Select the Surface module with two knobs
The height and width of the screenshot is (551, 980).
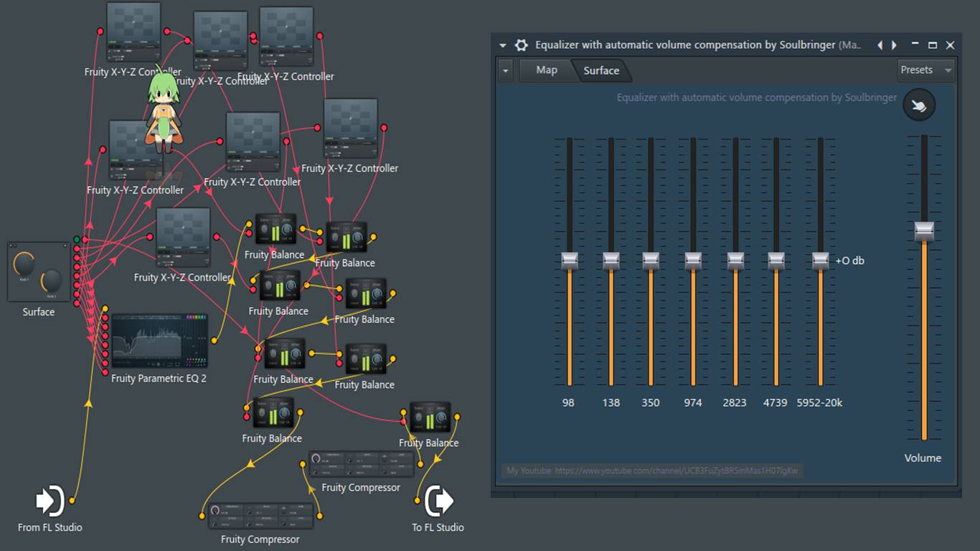[x=39, y=272]
